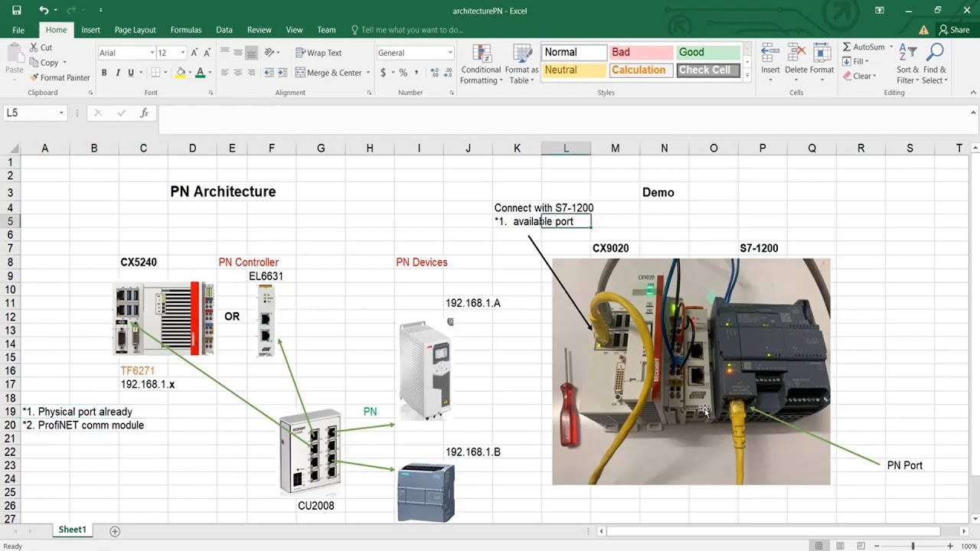The image size is (980, 551).
Task: Open Find & Select magnifier
Action: tap(934, 63)
